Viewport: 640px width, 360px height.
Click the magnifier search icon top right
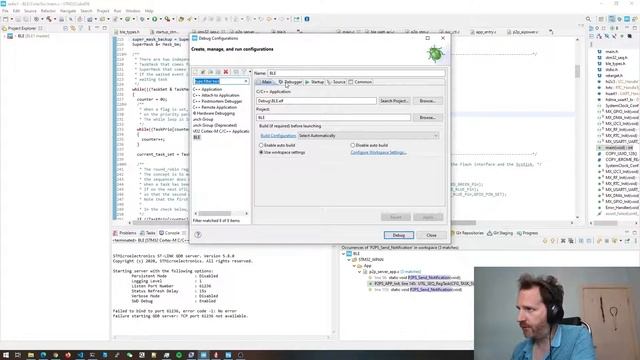click(x=588, y=19)
